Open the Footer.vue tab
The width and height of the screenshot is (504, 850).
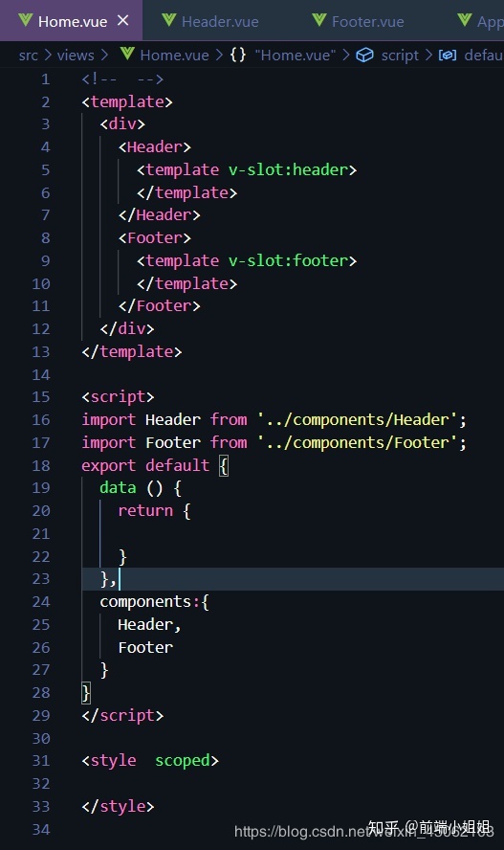[x=359, y=21]
